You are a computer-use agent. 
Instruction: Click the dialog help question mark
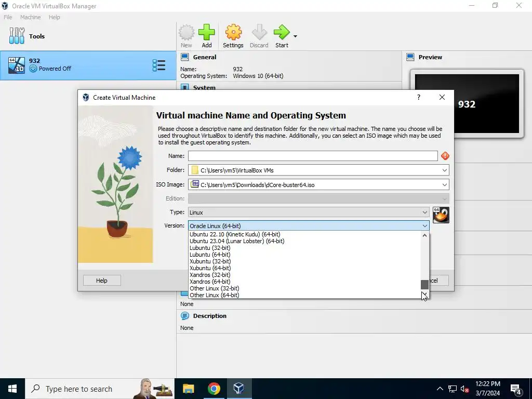419,97
